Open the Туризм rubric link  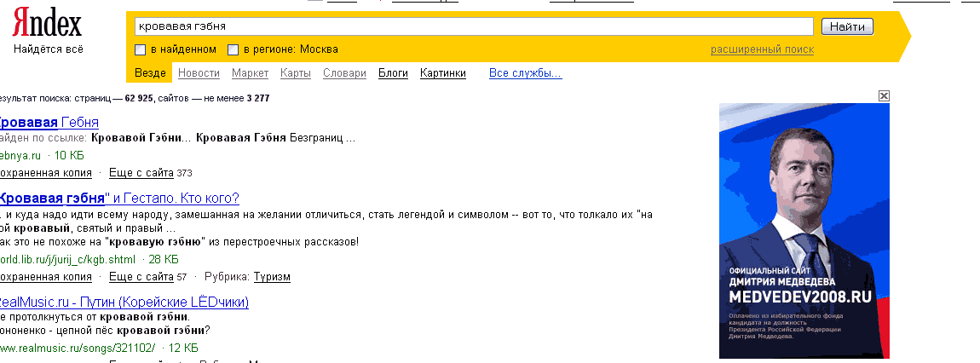pos(272,277)
